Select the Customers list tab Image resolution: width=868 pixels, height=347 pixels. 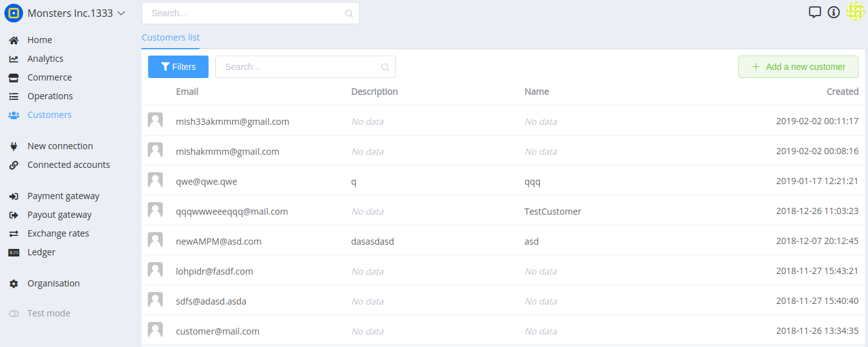click(x=171, y=37)
